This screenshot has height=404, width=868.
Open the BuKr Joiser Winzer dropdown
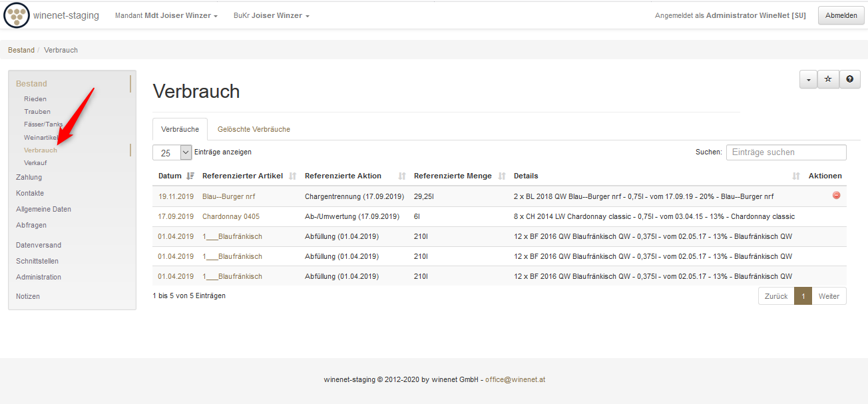coord(271,15)
